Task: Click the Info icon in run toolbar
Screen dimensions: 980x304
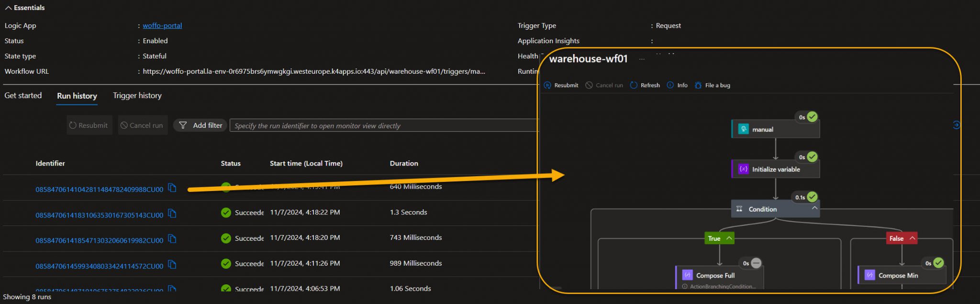Action: [x=670, y=85]
